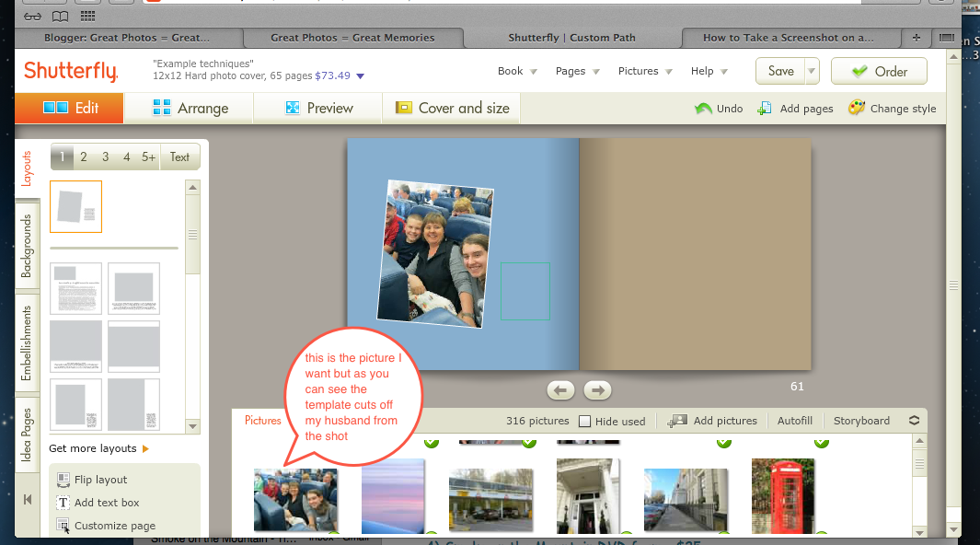980x545 pixels.
Task: Open the Cover and size tab
Action: point(452,108)
